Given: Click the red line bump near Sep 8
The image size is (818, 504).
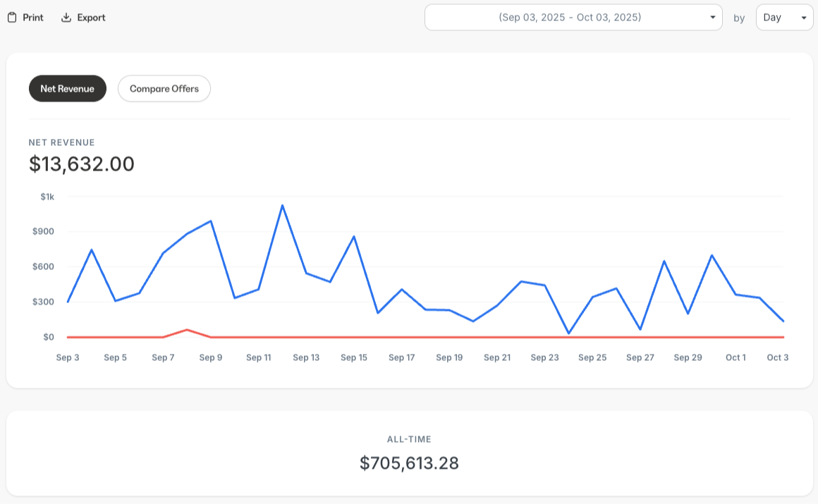Looking at the screenshot, I should tap(187, 329).
